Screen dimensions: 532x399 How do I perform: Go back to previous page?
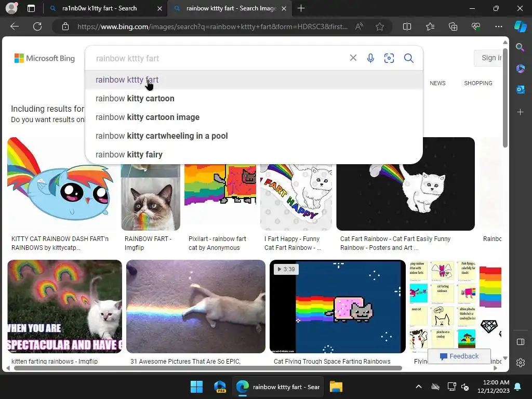[x=15, y=26]
